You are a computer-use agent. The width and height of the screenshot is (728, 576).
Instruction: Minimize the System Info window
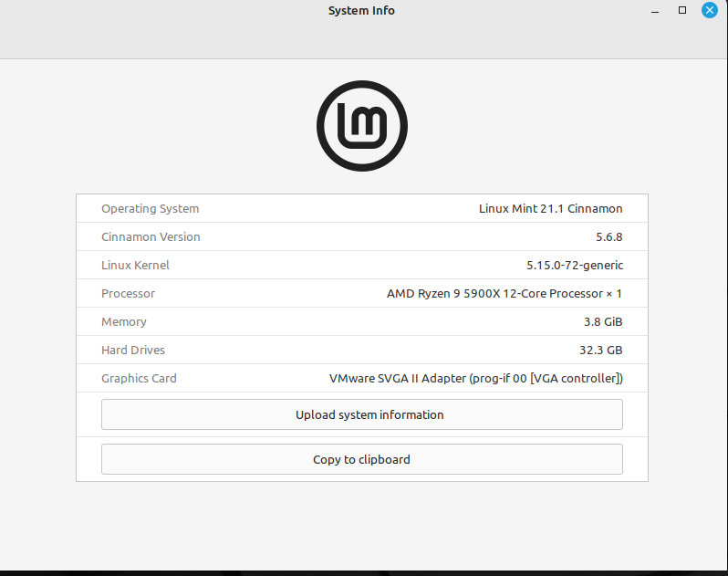(655, 11)
